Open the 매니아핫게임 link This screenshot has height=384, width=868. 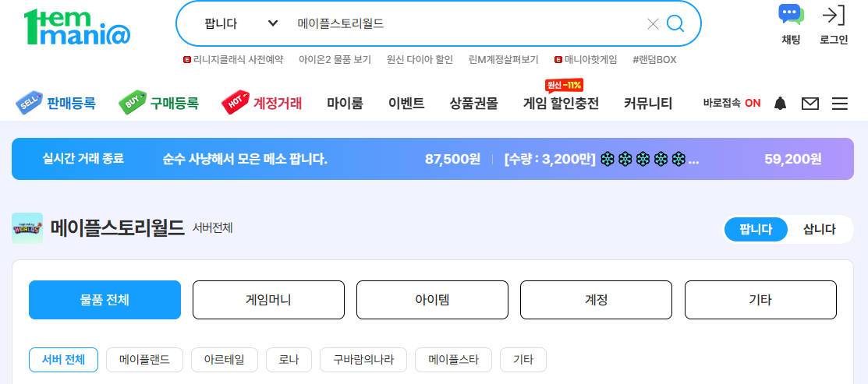(x=590, y=60)
